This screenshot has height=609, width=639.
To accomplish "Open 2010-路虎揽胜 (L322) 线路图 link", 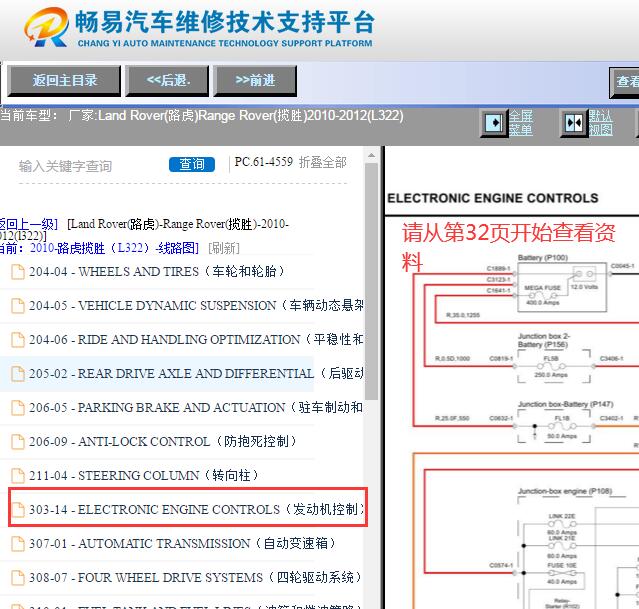I will [114, 248].
